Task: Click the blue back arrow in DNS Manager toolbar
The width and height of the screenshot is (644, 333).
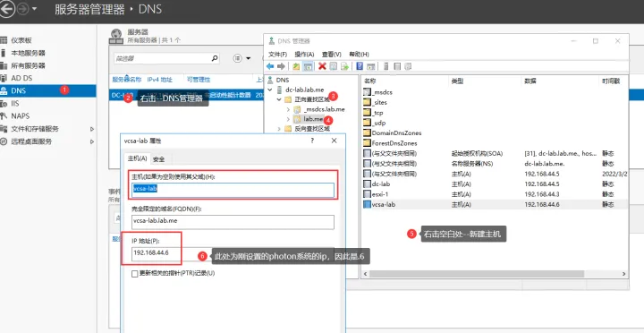Action: point(270,66)
